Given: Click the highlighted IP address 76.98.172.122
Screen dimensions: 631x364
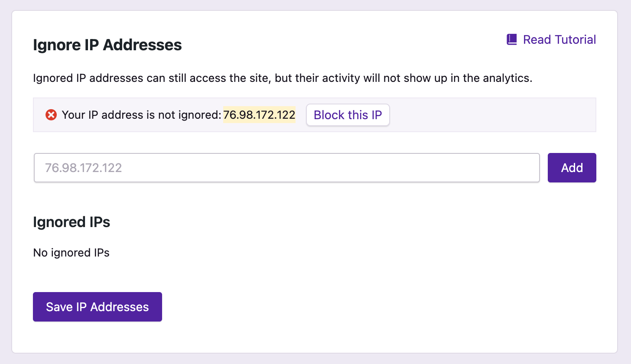Looking at the screenshot, I should point(259,115).
